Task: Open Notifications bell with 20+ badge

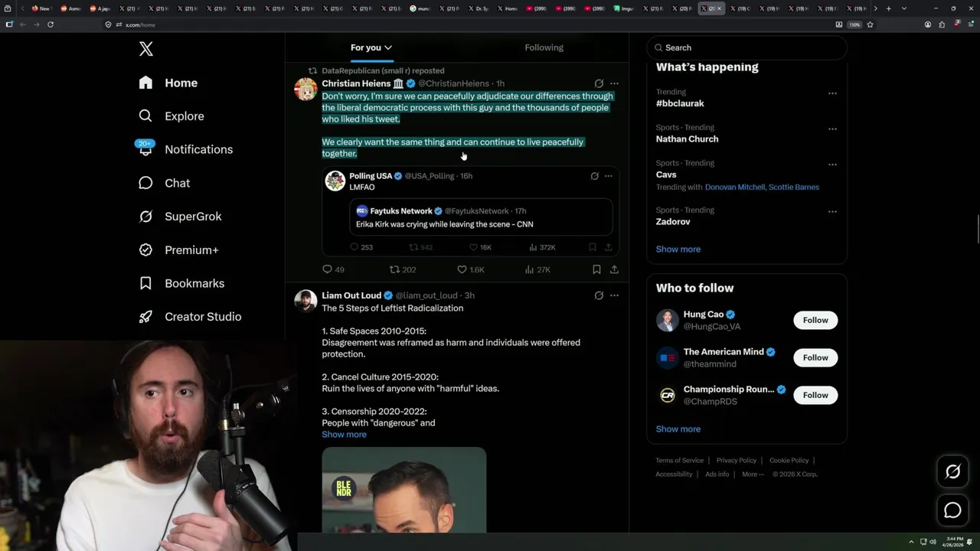Action: click(x=145, y=148)
